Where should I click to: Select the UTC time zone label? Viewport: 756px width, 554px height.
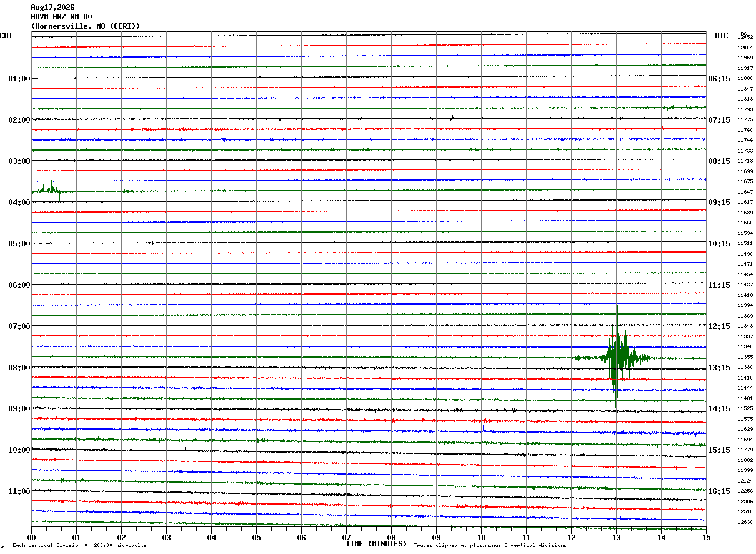point(722,36)
